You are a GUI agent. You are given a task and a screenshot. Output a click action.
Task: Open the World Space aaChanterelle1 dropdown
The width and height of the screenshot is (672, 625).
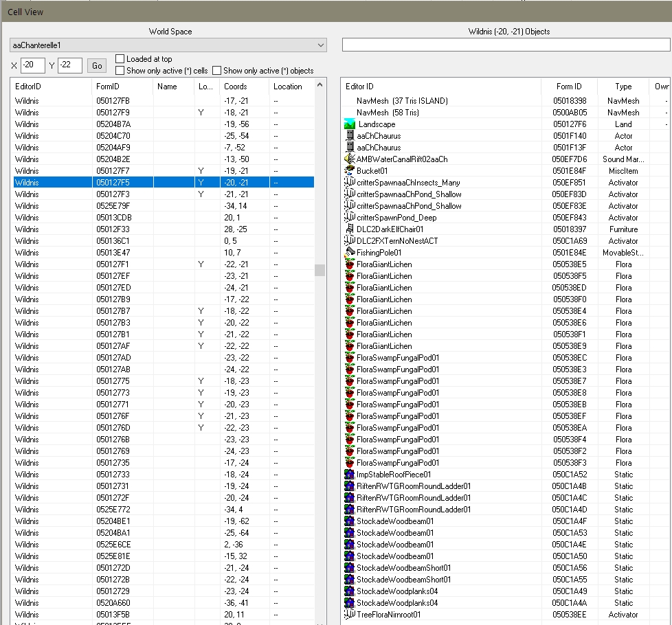[168, 45]
